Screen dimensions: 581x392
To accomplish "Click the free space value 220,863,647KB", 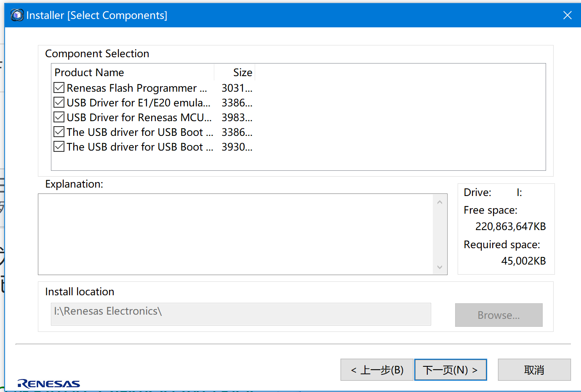I will 510,226.
